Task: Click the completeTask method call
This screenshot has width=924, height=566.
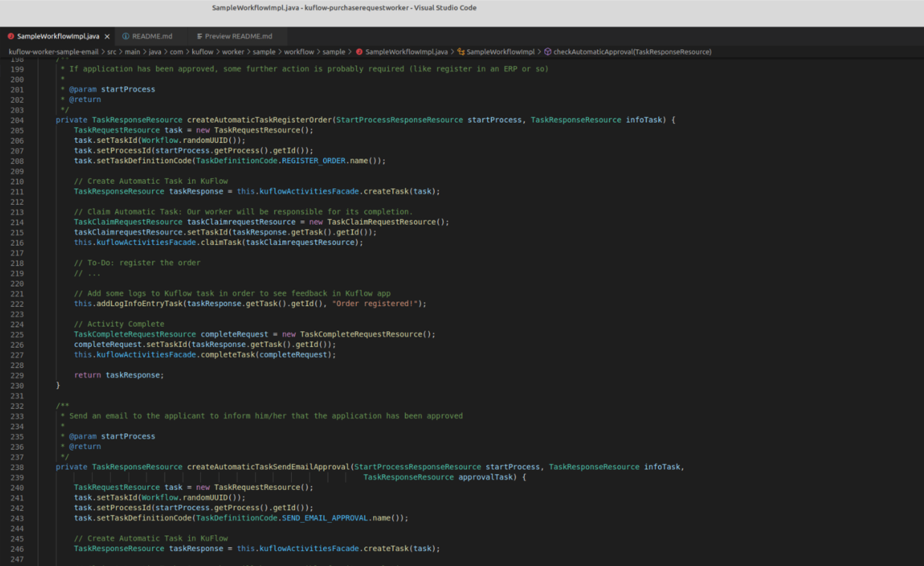Action: 228,354
